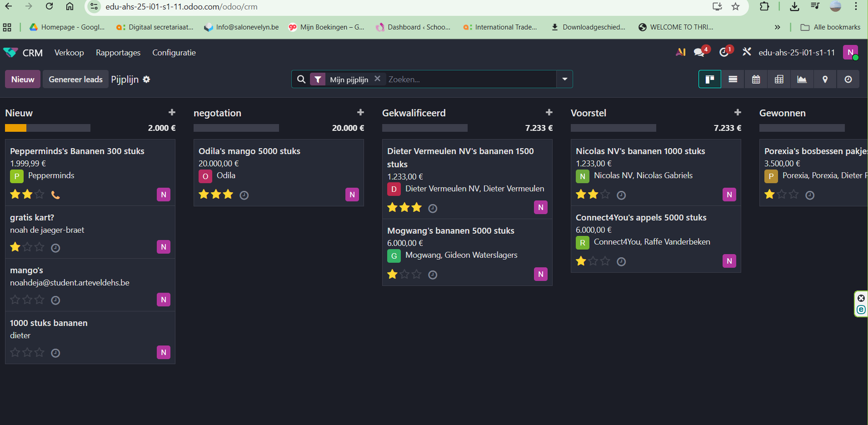
Task: Open the map view icon
Action: click(825, 79)
